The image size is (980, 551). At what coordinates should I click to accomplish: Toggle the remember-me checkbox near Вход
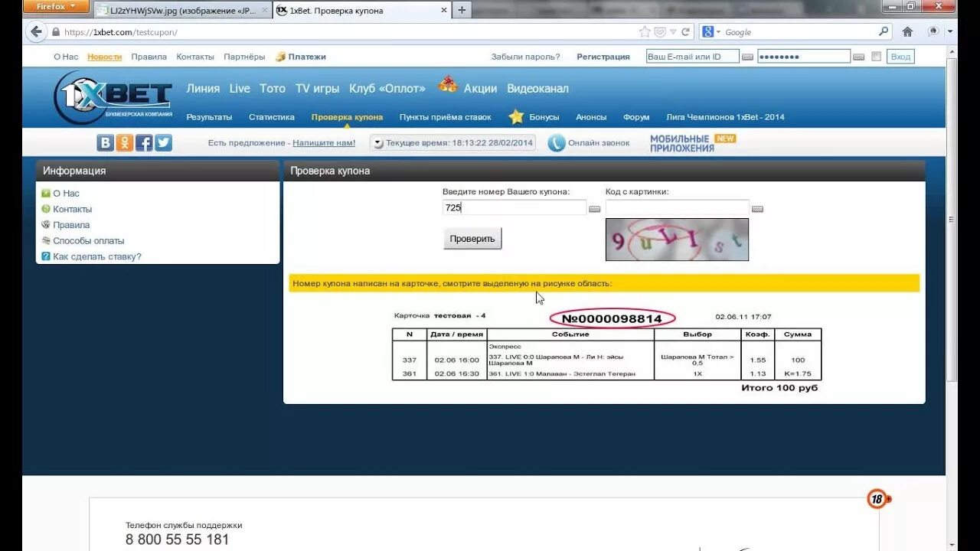click(x=877, y=57)
